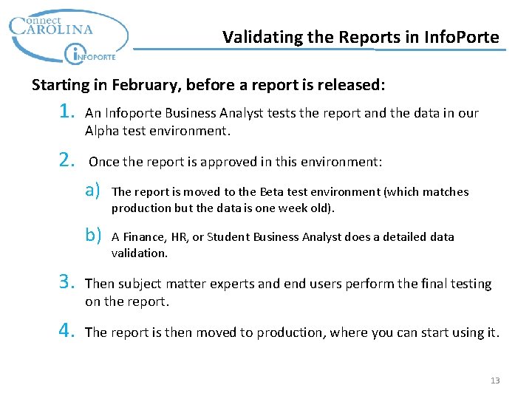Screen dimensions: 532x399
Task: Select sub-item marker b)
Action: tap(92, 236)
